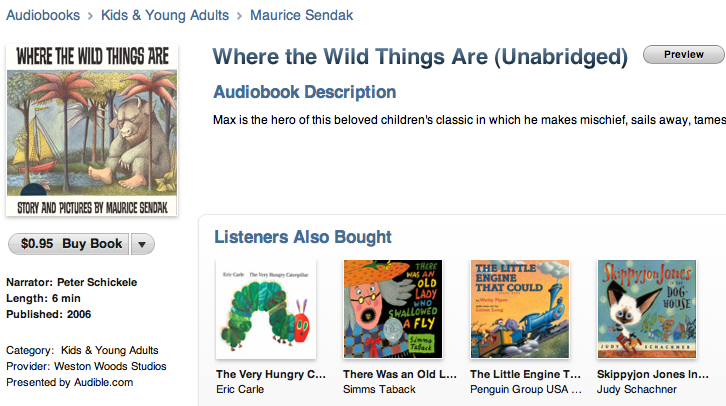Viewport: 726px width, 406px height.
Task: View author Judy Schachner
Action: (637, 389)
